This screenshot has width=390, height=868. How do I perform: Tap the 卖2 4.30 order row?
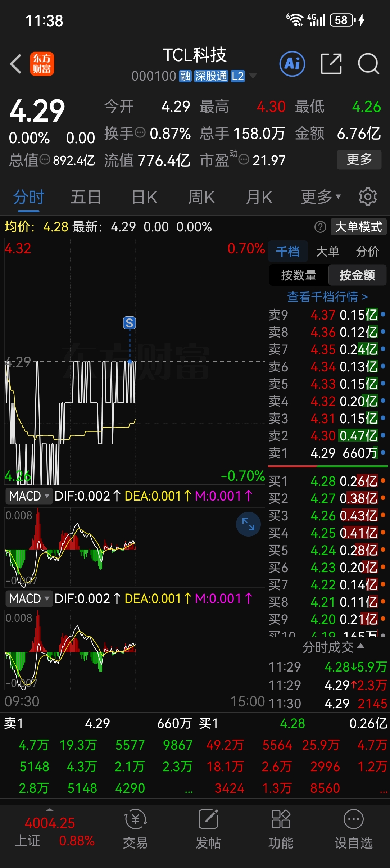coord(327,435)
